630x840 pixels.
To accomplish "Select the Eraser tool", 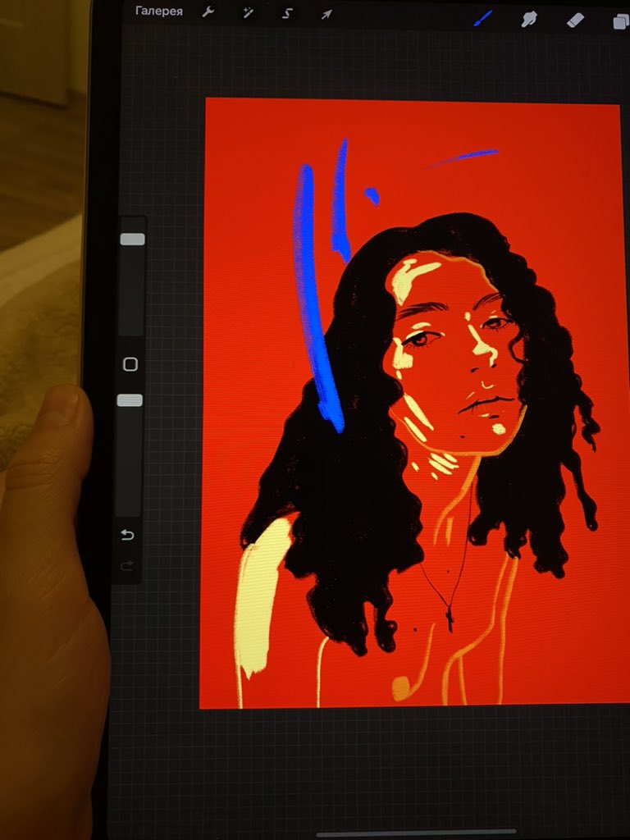I will (575, 21).
